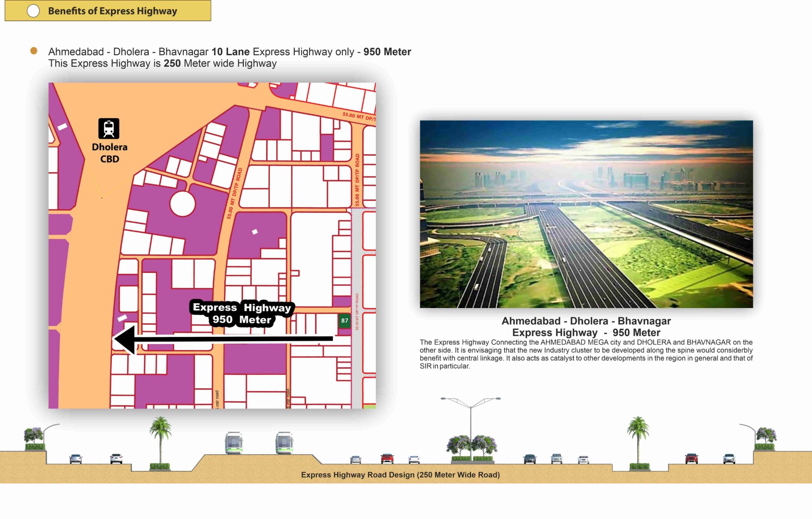The width and height of the screenshot is (812, 519).
Task: Click the left palm tree in the road section
Action: click(160, 437)
